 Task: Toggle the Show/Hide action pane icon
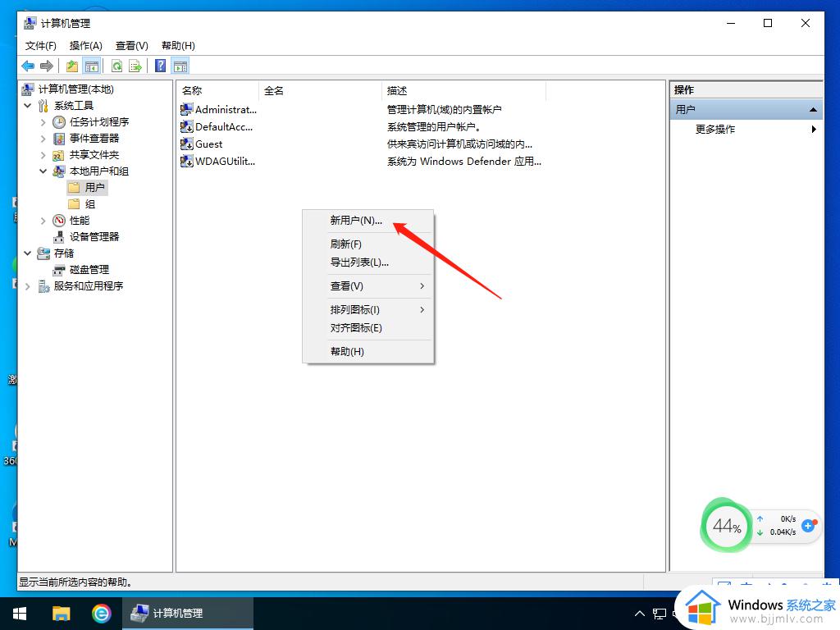(x=180, y=66)
